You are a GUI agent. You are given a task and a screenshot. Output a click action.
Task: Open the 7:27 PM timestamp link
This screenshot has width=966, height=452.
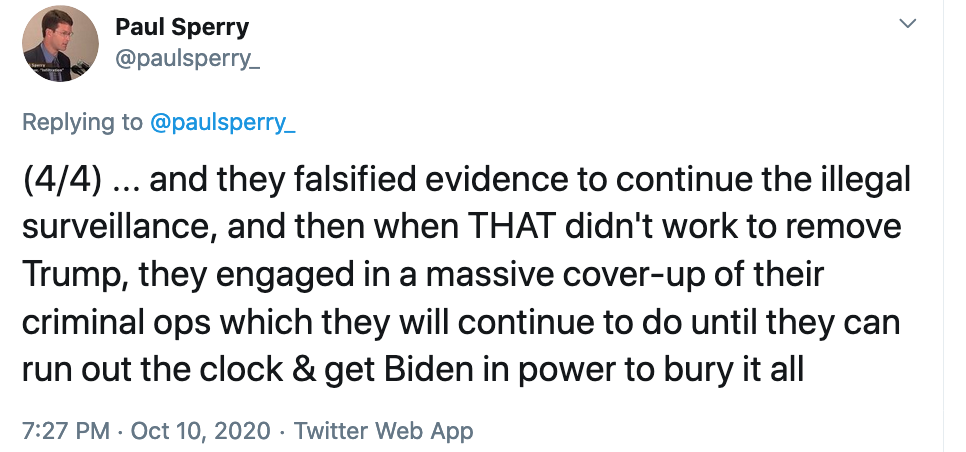pos(64,431)
